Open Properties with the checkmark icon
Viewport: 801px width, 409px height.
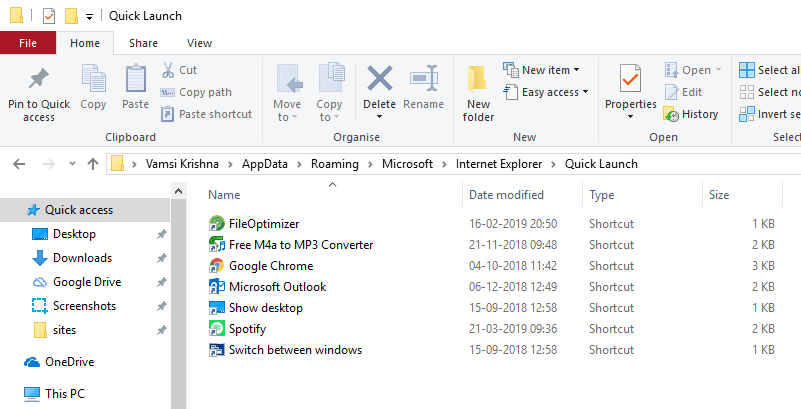tap(630, 79)
